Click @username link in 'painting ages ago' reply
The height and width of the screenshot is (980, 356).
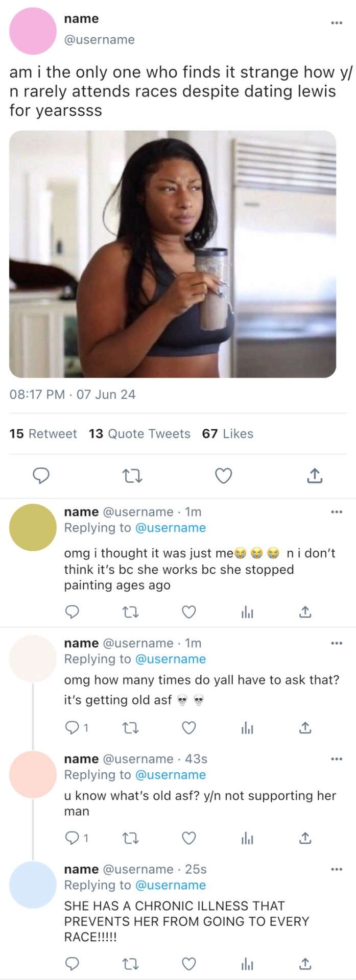tap(171, 528)
